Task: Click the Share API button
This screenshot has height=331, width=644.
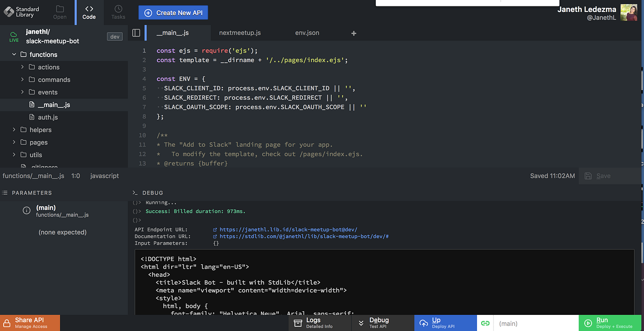Action: tap(30, 323)
